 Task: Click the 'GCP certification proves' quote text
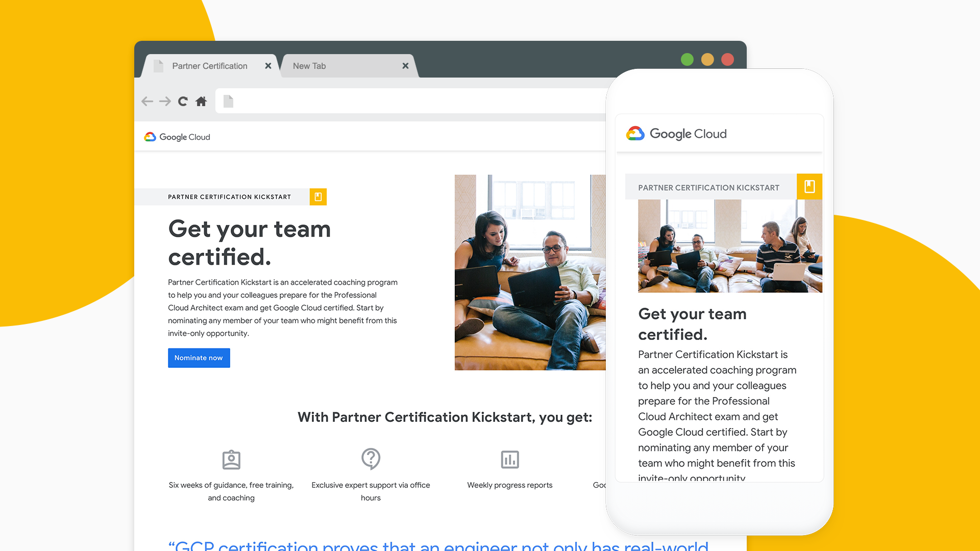tap(438, 546)
